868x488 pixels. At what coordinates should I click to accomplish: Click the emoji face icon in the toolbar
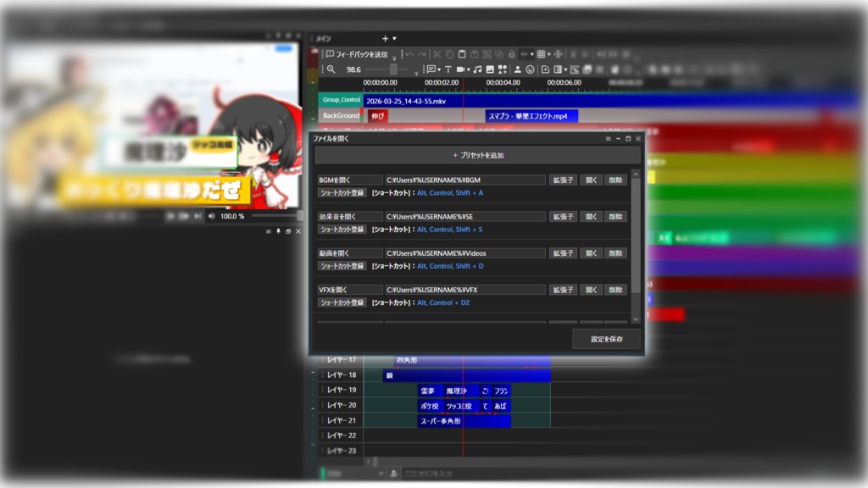531,69
